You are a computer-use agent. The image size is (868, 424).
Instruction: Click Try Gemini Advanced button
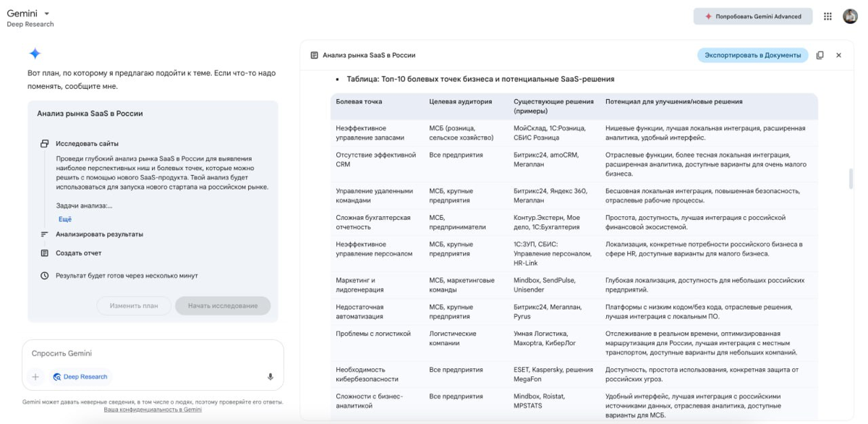point(752,16)
